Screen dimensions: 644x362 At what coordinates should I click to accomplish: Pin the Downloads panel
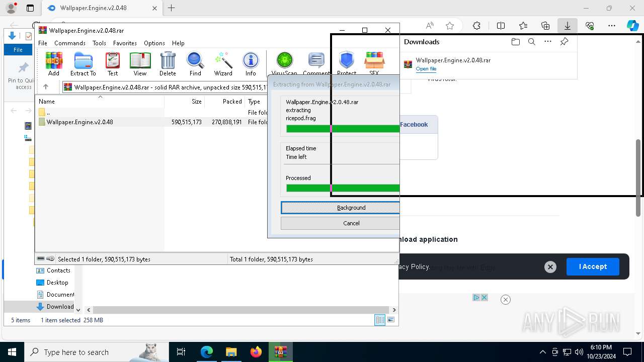564,42
